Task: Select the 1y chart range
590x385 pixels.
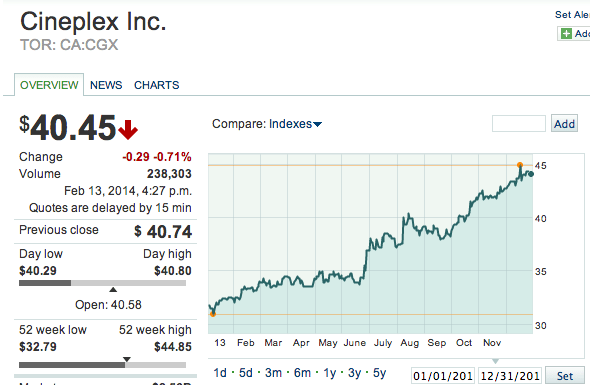Action: click(x=330, y=373)
